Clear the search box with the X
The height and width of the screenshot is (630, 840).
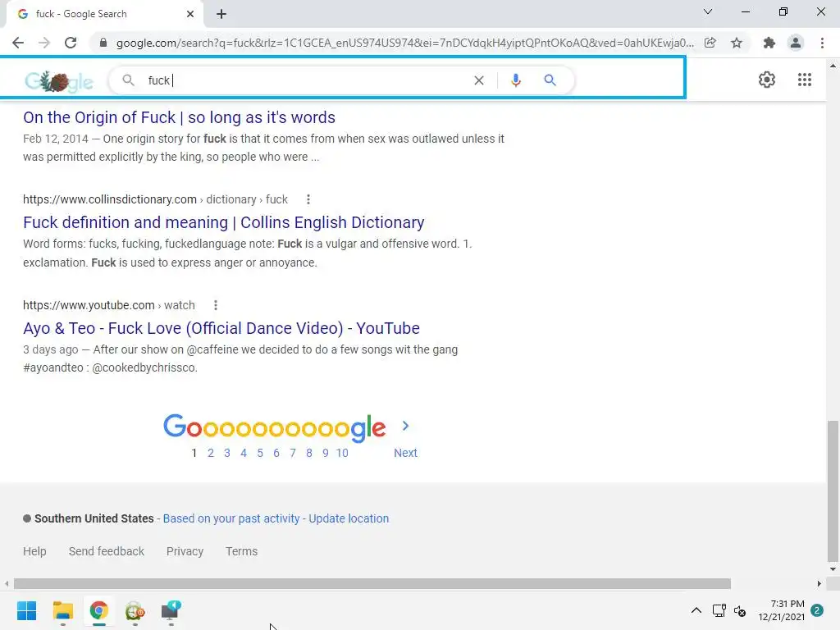479,80
